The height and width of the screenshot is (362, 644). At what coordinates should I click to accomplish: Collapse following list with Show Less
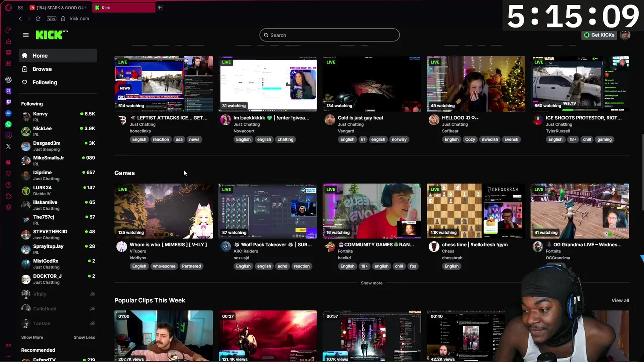[84, 337]
